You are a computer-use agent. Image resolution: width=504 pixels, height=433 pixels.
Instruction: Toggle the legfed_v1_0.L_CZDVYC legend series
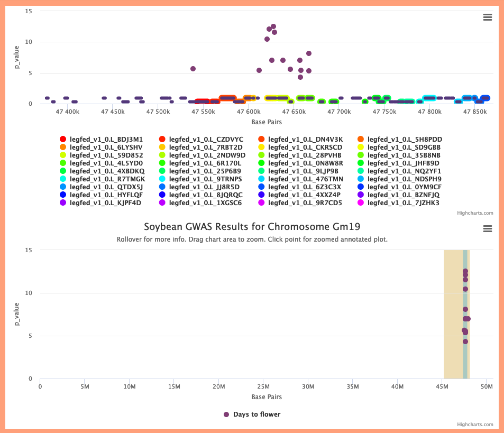point(201,139)
